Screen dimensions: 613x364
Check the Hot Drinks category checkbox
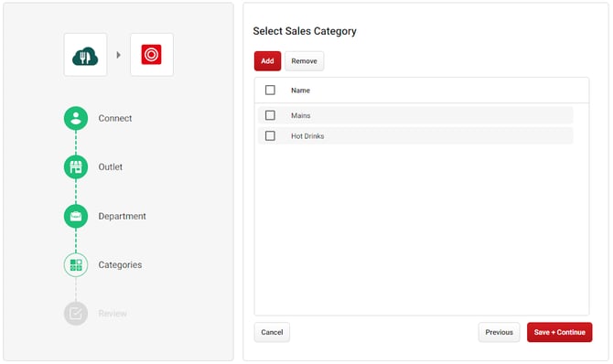[270, 136]
